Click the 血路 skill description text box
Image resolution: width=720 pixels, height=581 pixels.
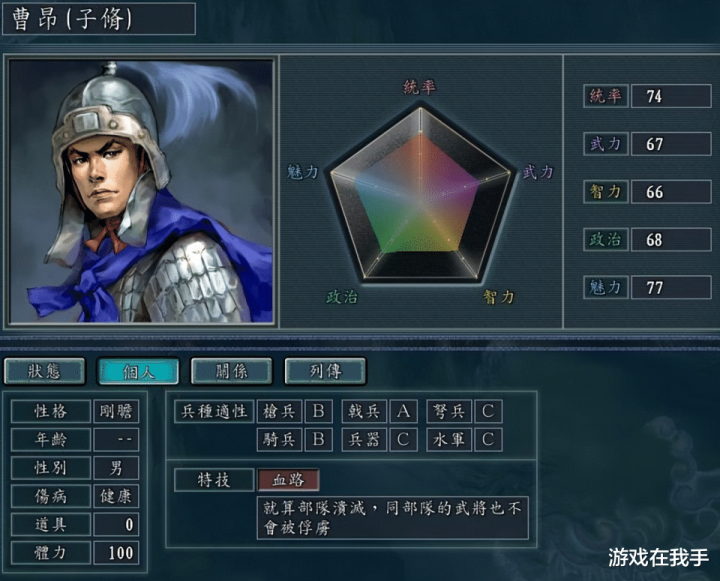(x=393, y=518)
